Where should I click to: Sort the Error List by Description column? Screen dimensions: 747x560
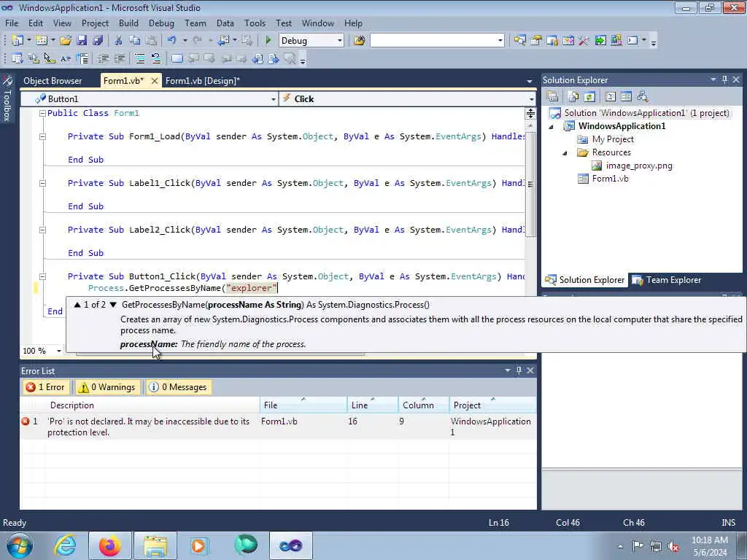pyautogui.click(x=153, y=405)
